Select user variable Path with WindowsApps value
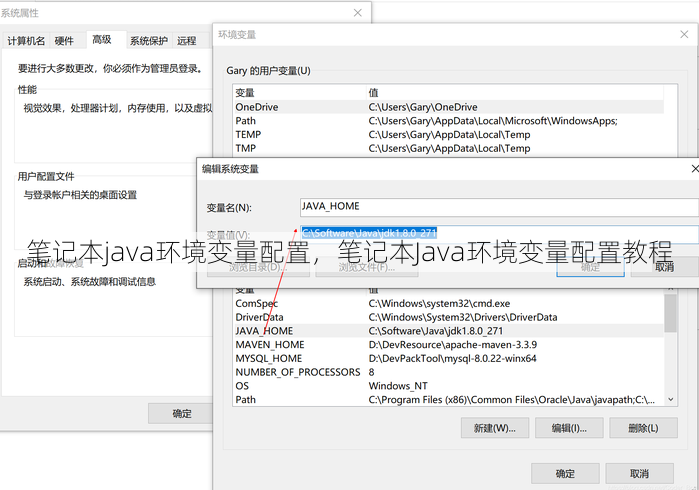Image resolution: width=699 pixels, height=490 pixels. click(449, 121)
